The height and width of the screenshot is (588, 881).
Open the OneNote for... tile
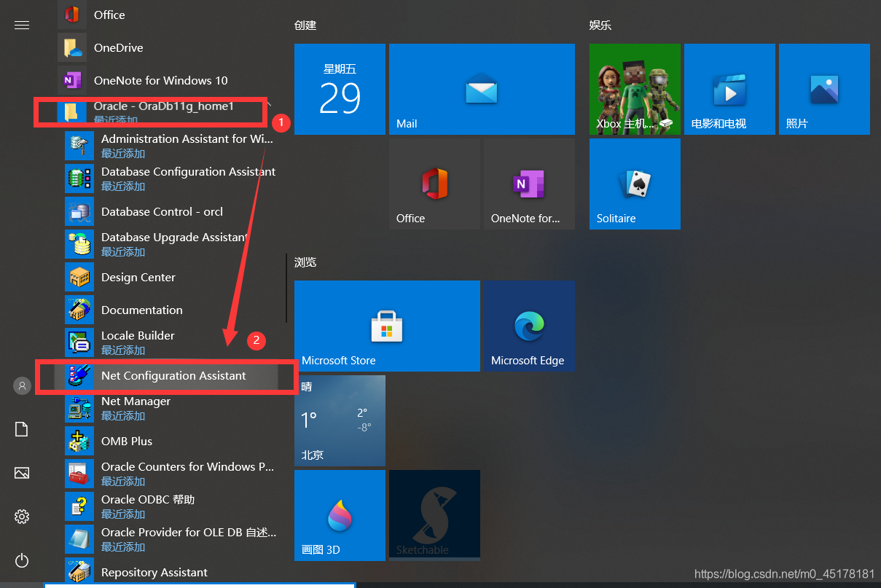click(529, 184)
